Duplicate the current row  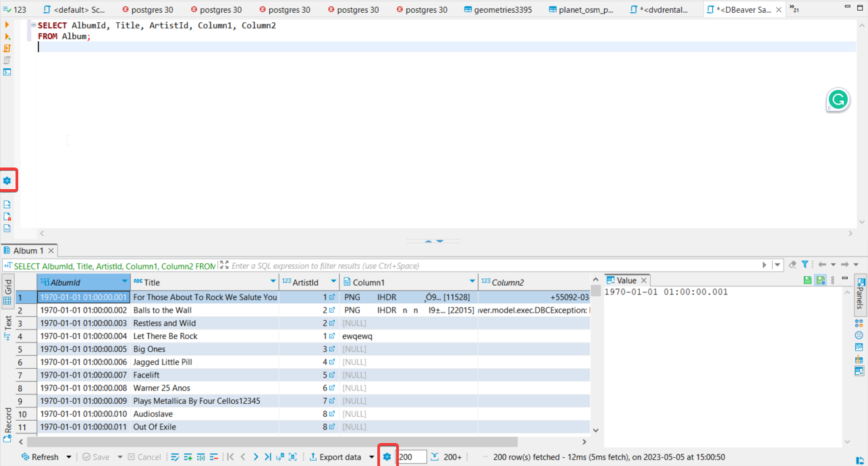coord(200,457)
